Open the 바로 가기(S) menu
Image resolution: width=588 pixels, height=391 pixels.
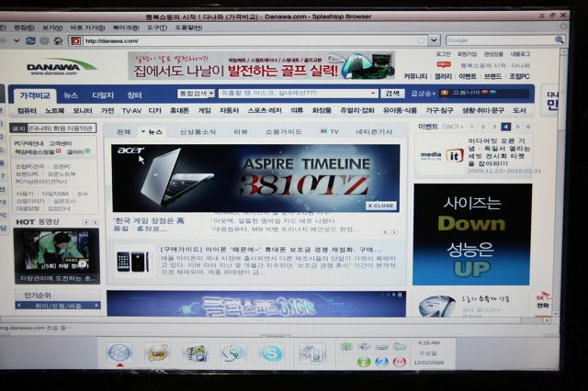click(87, 28)
